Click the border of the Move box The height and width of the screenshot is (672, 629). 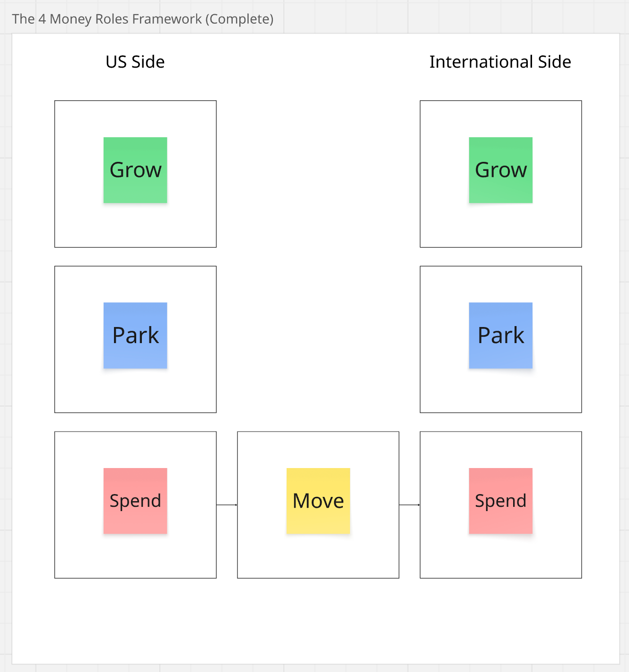(318, 432)
